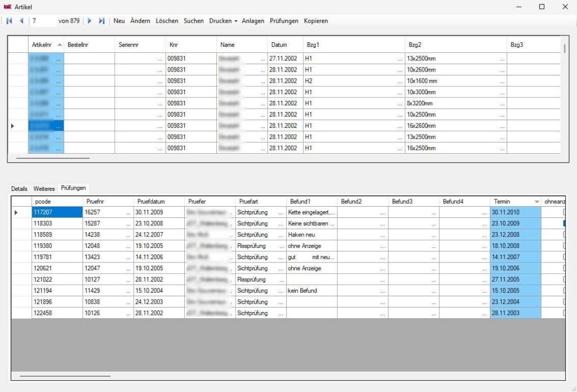Click the Artikel app icon in title bar
The image size is (577, 392).
pos(7,7)
